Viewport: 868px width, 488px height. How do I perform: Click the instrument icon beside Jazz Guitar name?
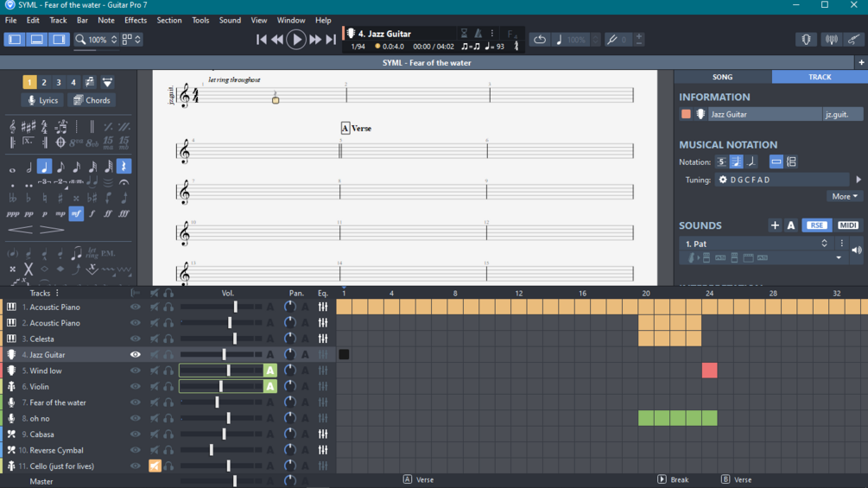tap(700, 115)
